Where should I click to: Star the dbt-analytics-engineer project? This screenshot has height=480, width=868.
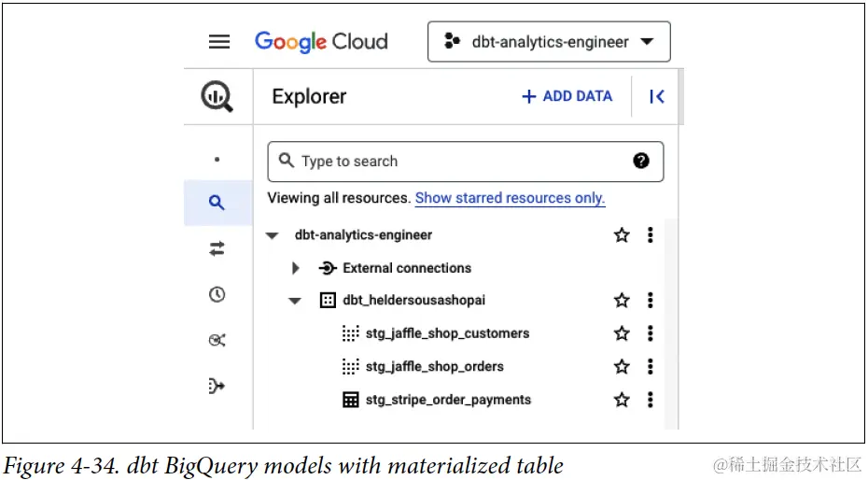[622, 235]
